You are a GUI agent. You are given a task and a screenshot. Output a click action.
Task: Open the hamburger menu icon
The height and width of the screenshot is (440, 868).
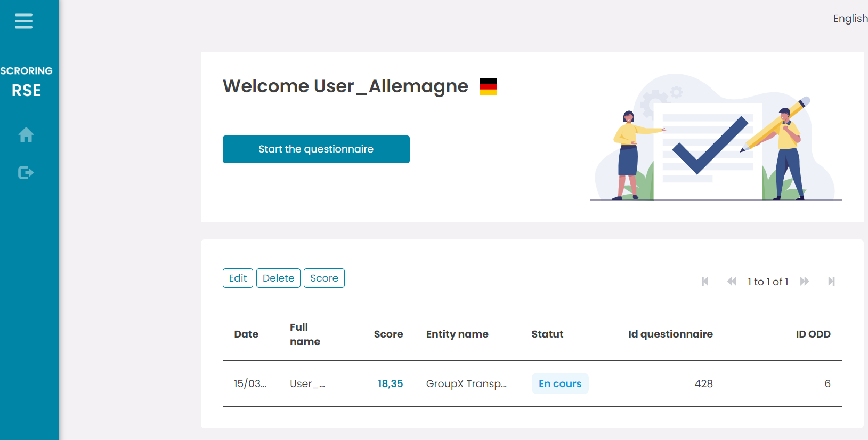[23, 21]
